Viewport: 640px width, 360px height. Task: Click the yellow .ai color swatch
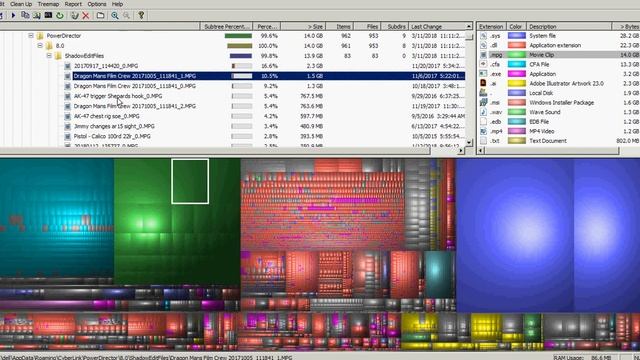coord(516,83)
